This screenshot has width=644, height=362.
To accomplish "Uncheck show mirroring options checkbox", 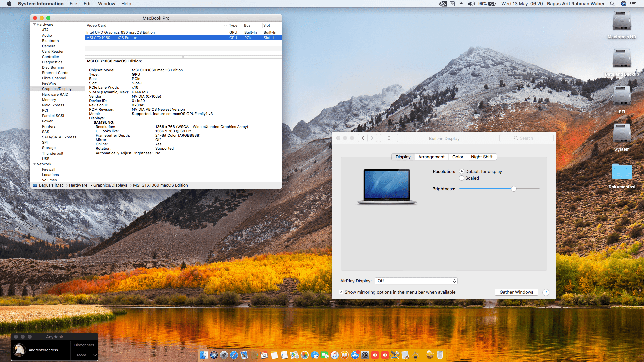I will click(341, 292).
